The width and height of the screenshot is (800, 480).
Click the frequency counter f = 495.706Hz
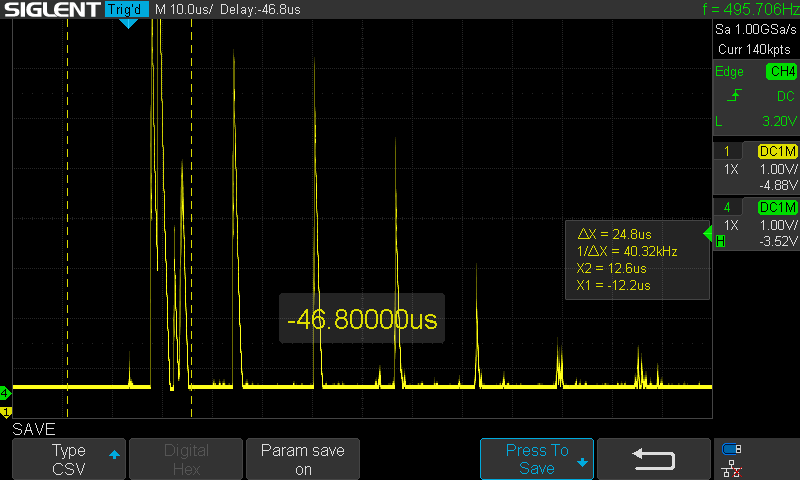751,9
